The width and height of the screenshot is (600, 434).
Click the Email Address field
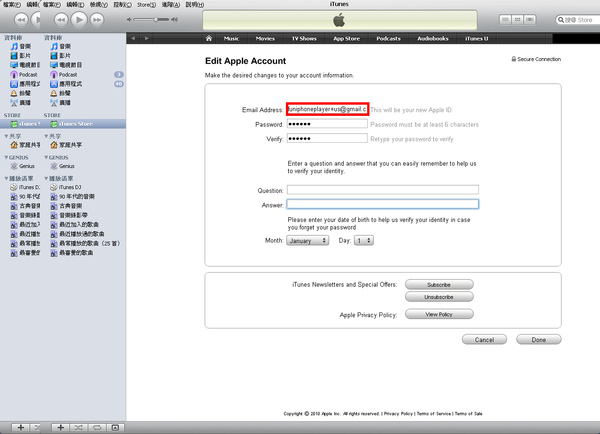point(327,109)
